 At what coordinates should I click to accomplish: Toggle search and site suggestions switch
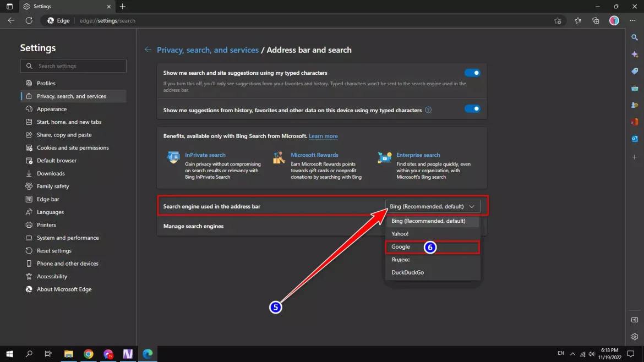click(x=472, y=73)
